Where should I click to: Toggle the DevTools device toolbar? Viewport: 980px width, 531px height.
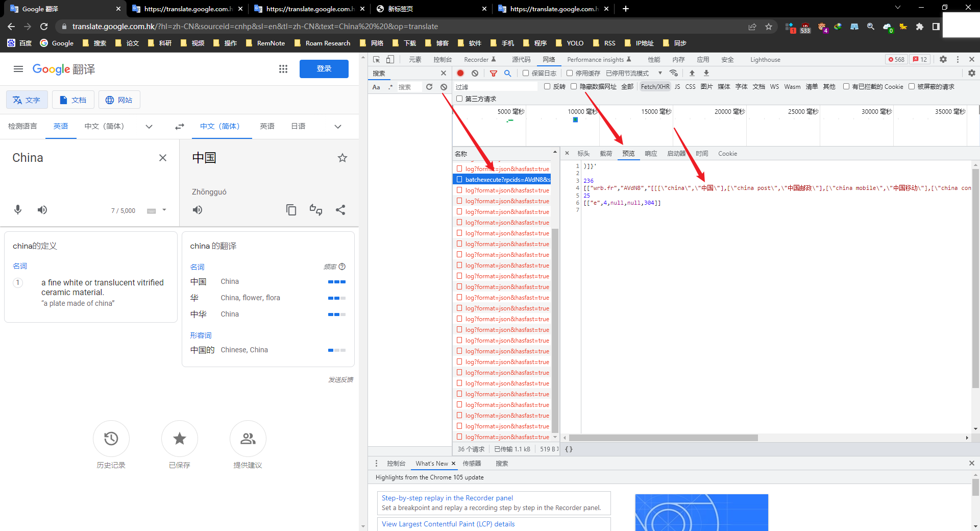(x=390, y=59)
